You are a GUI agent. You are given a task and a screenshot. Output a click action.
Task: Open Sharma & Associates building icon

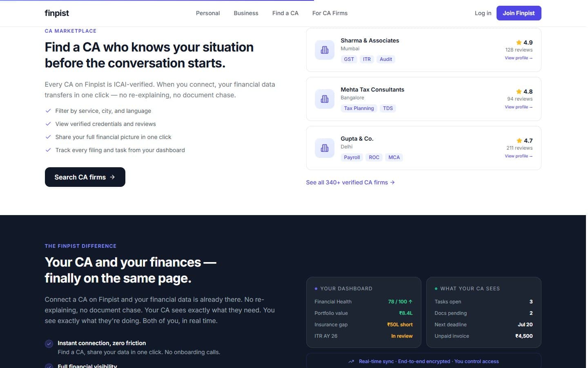pos(325,50)
